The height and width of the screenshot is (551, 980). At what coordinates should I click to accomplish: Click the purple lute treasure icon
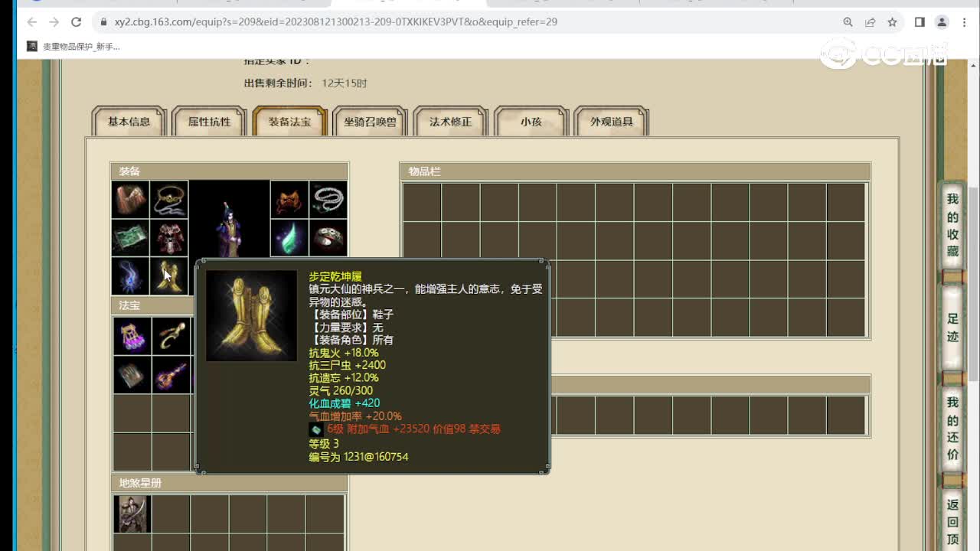(x=171, y=375)
